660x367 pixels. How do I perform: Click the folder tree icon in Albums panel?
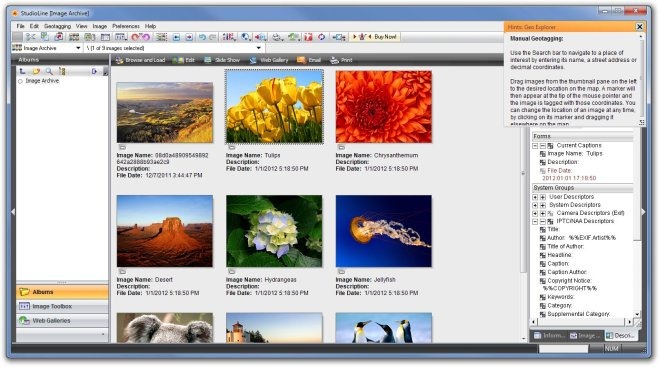pyautogui.click(x=62, y=71)
